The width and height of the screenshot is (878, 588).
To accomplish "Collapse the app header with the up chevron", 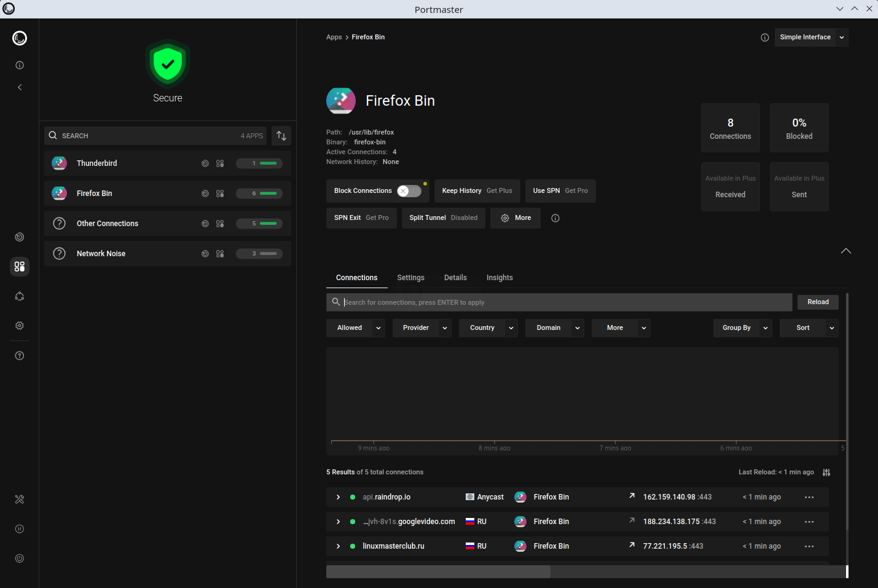I will pos(846,251).
